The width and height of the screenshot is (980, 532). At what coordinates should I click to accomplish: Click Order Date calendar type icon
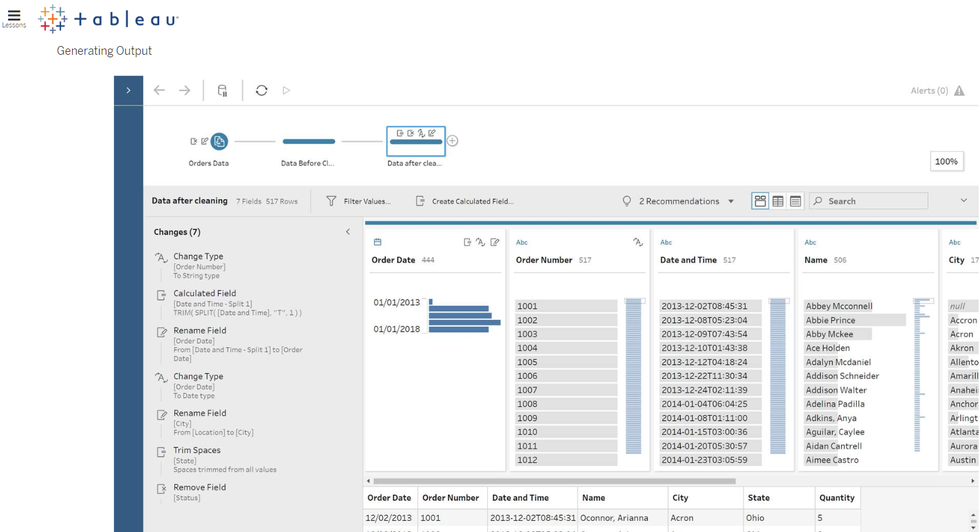pos(377,242)
